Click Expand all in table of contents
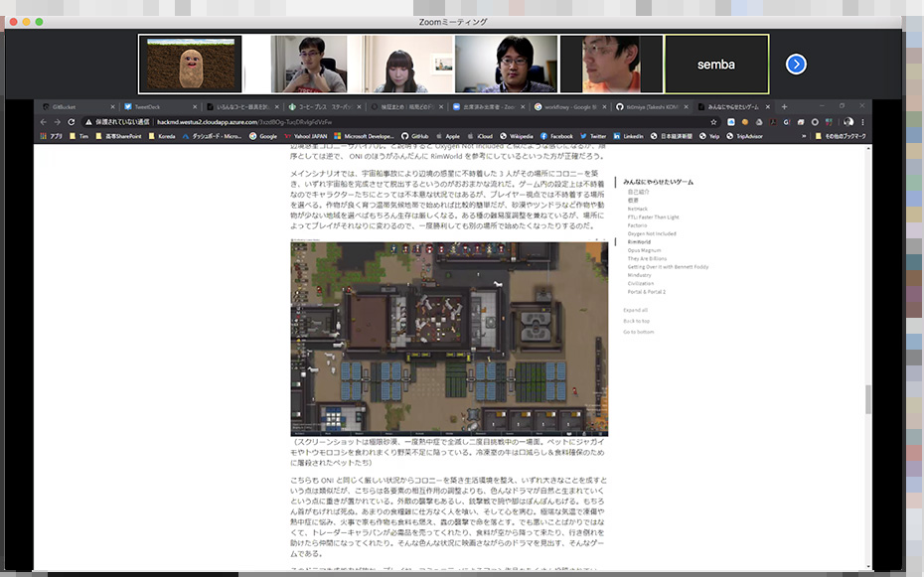This screenshot has height=577, width=924. point(635,310)
